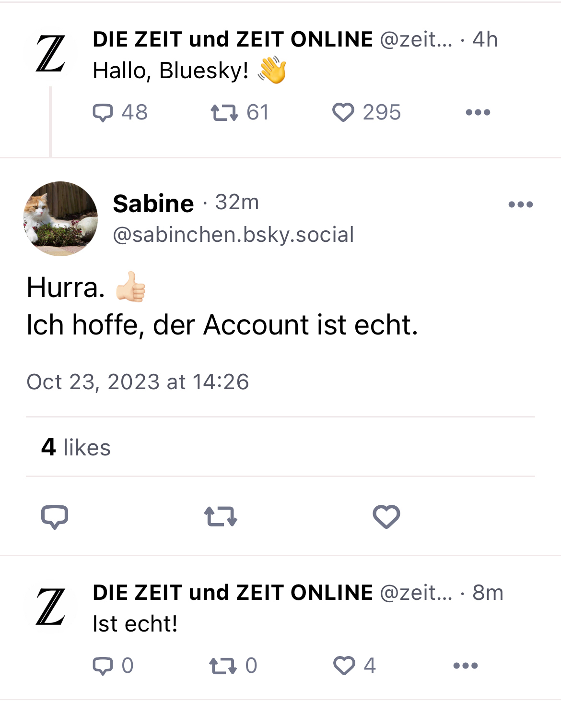
Task: Like the "Hallo, Bluesky!" post
Action: coord(343,113)
